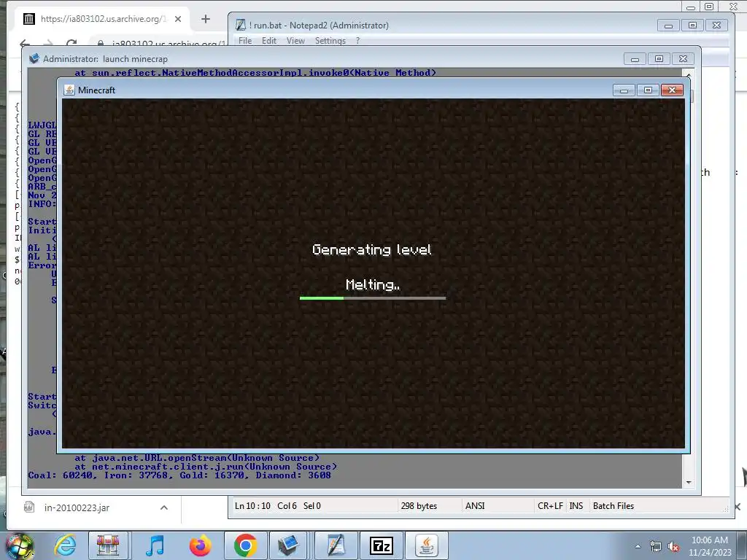Launch Firefox from the taskbar
This screenshot has height=560, width=747.
[200, 545]
